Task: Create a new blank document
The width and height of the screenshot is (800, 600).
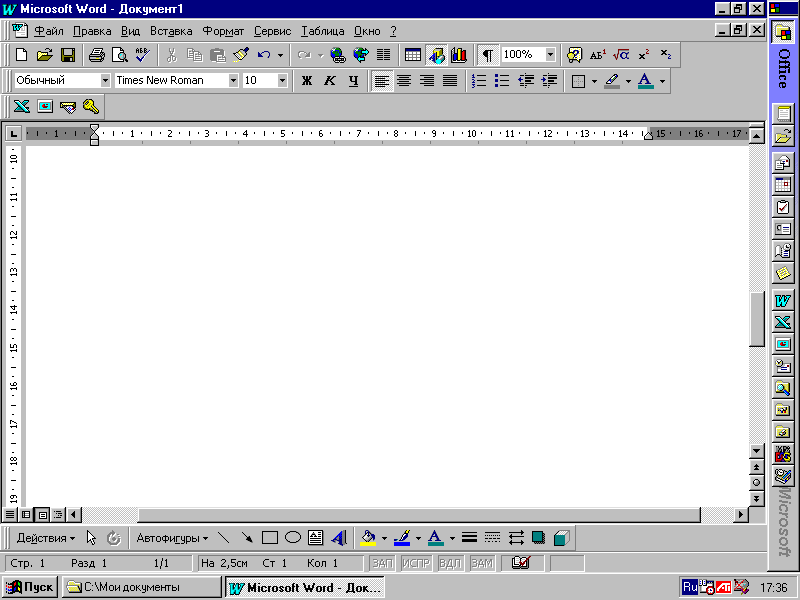Action: coord(21,55)
